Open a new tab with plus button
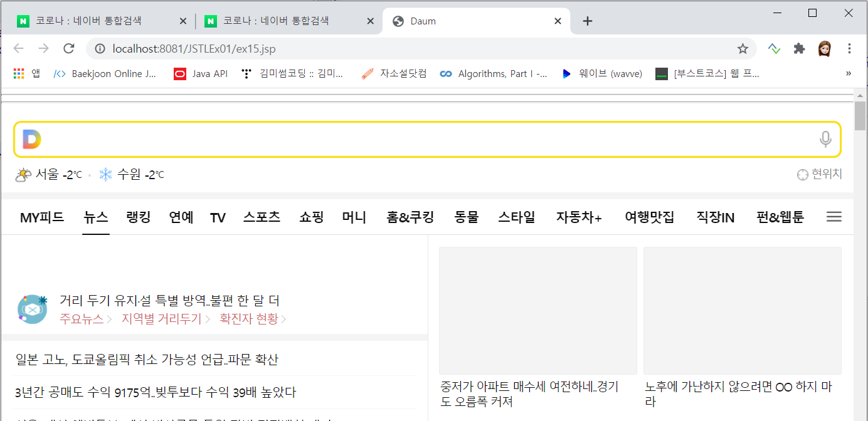This screenshot has height=421, width=868. point(587,21)
